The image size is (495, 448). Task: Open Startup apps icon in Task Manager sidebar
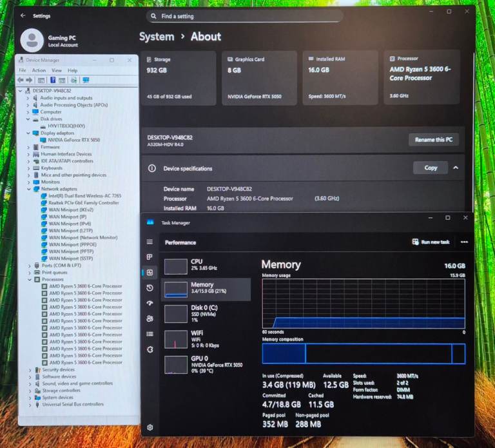tap(150, 303)
